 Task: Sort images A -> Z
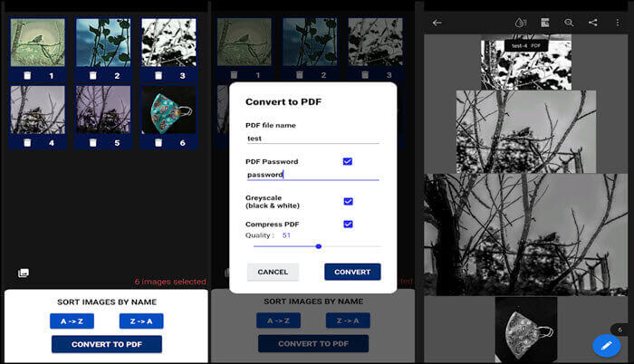(72, 321)
